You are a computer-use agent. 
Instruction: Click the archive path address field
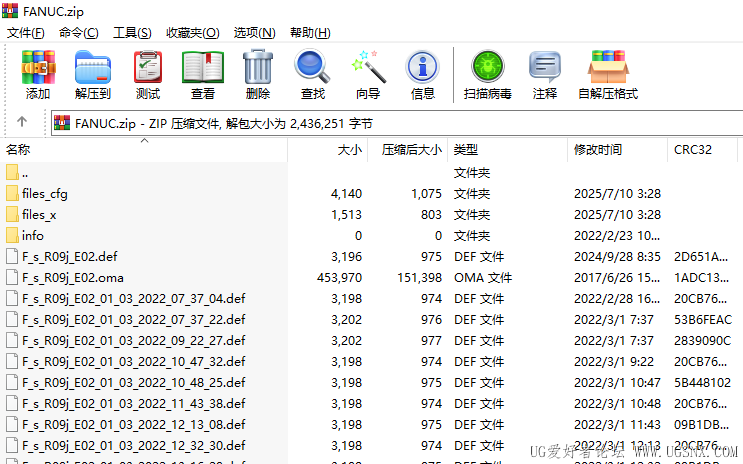(x=397, y=123)
